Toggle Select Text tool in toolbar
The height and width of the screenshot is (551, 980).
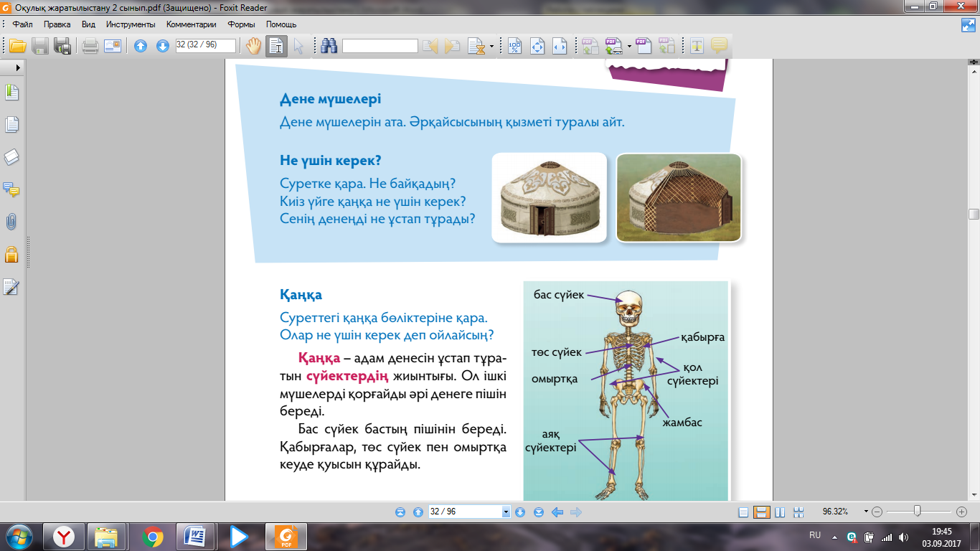point(277,46)
